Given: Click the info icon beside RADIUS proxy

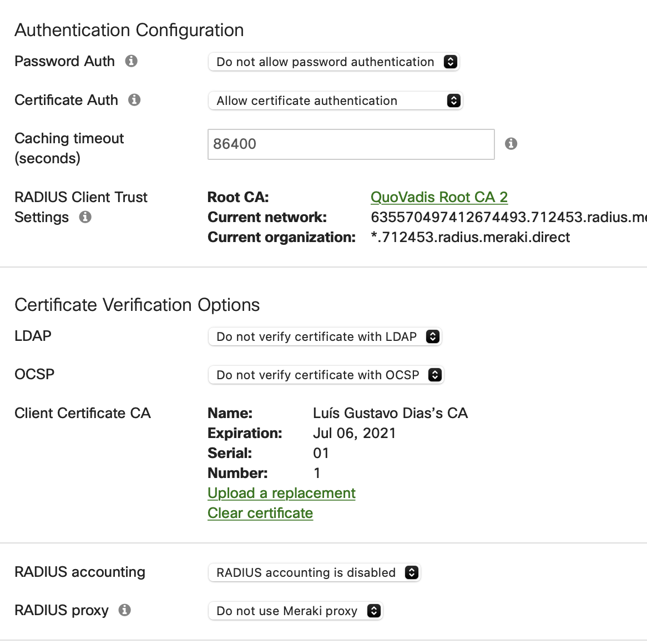Looking at the screenshot, I should (125, 610).
